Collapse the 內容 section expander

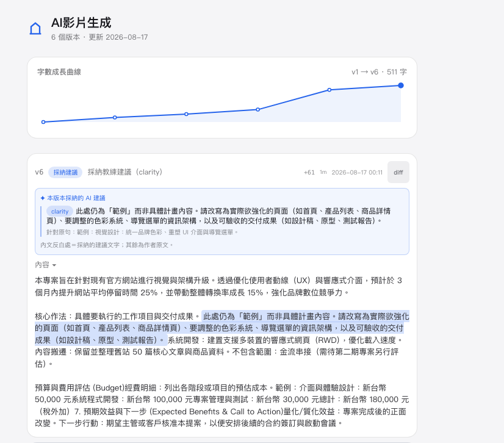click(x=46, y=265)
